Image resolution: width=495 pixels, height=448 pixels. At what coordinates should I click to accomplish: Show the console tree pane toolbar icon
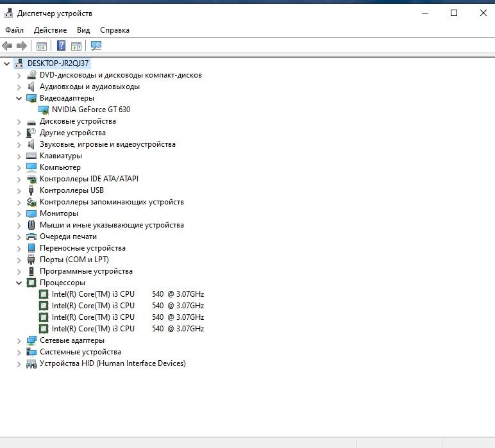tap(41, 46)
